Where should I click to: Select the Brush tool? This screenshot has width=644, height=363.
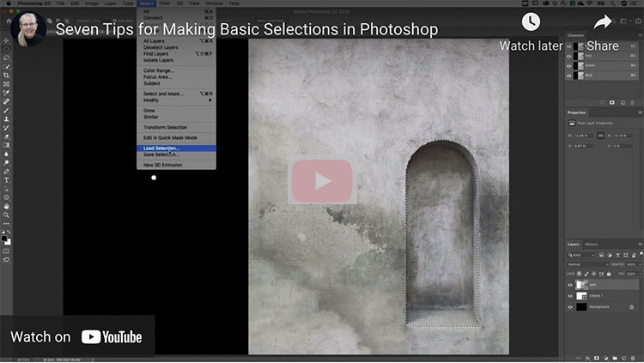tap(6, 111)
